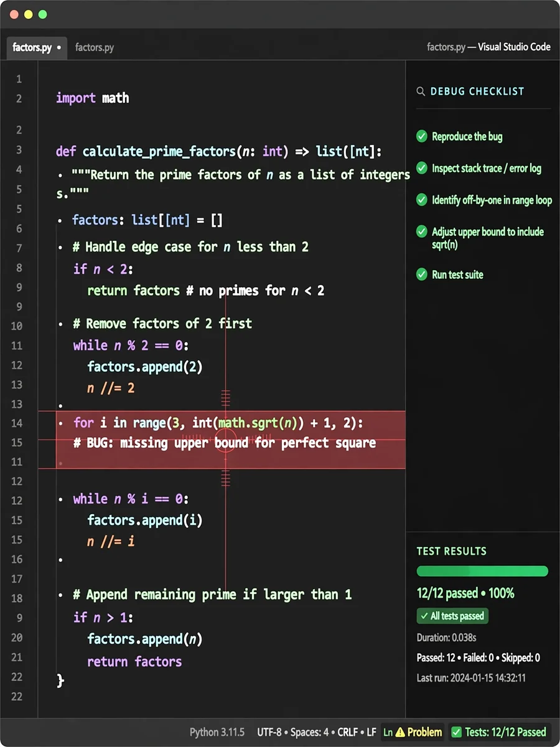Click the final return factors line
This screenshot has width=560, height=747.
click(x=134, y=662)
